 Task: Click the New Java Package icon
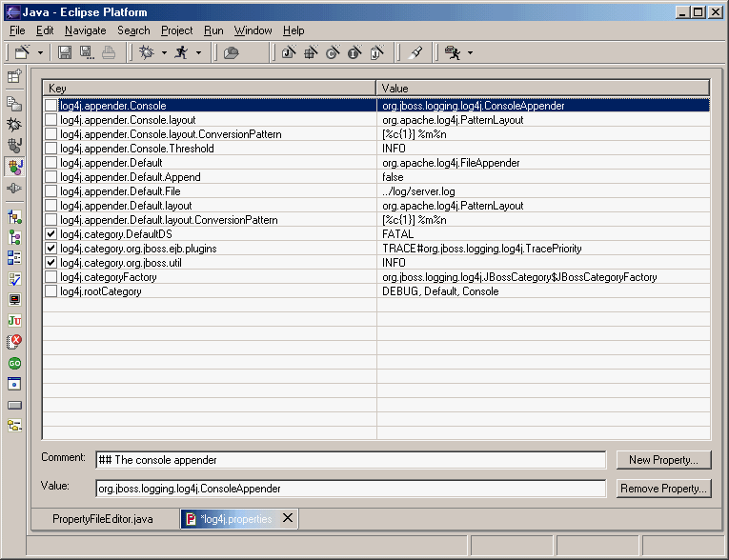point(311,52)
